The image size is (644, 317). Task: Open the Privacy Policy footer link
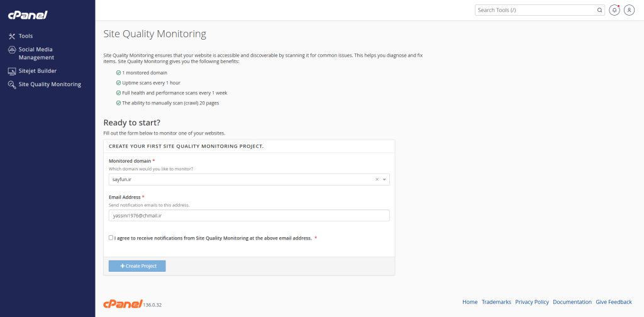[532, 302]
